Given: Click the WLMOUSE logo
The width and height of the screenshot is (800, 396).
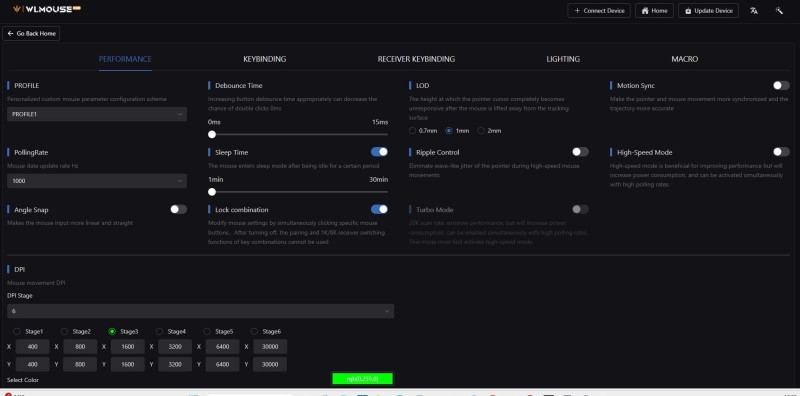Looking at the screenshot, I should click(x=47, y=9).
